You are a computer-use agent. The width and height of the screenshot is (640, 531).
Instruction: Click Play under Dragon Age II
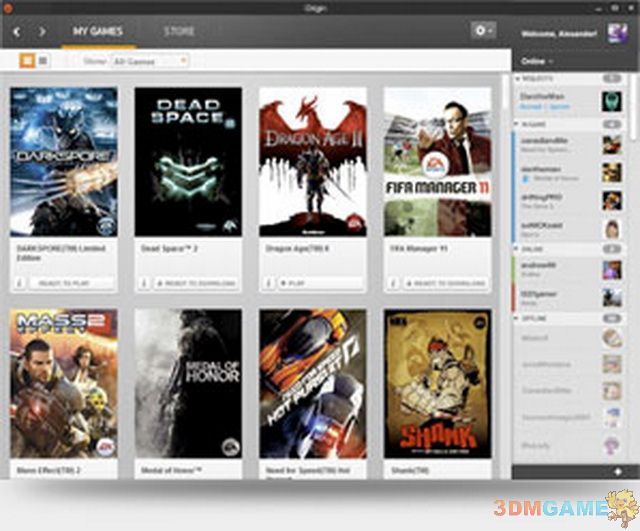click(x=320, y=283)
